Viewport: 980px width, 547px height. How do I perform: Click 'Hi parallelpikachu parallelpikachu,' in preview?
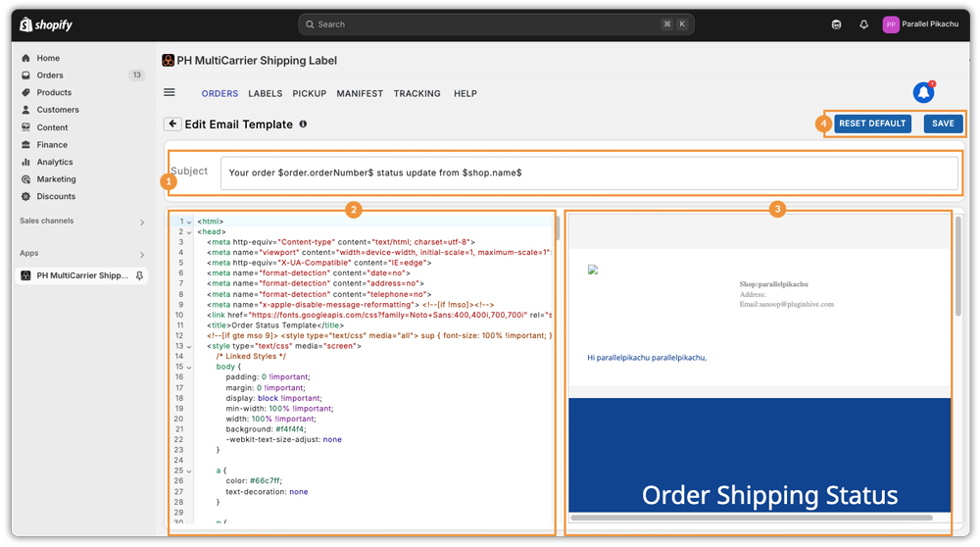647,358
